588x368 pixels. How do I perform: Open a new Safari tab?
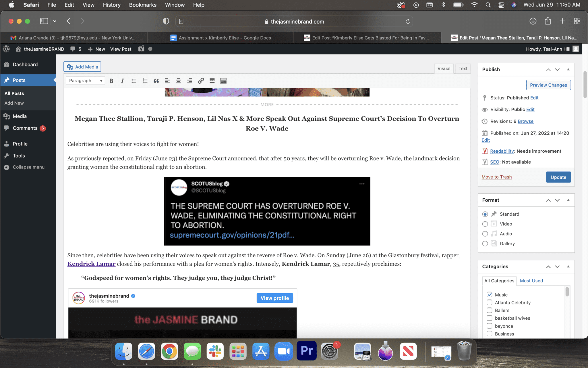(562, 21)
